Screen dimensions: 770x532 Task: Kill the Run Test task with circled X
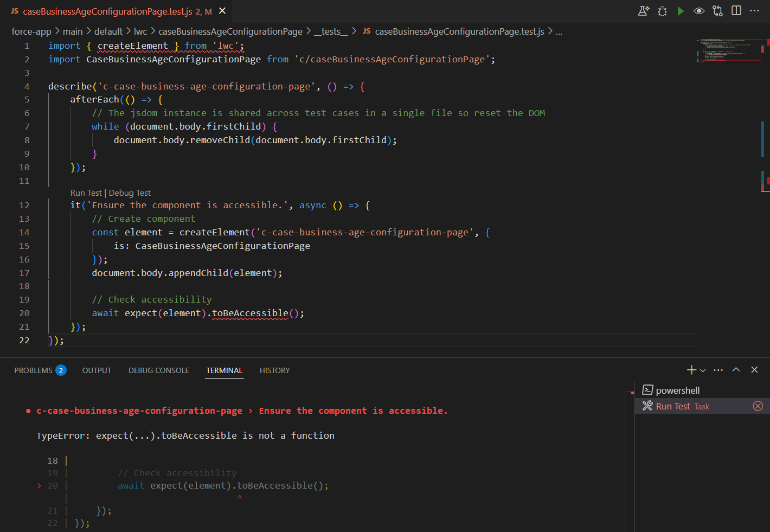coord(758,406)
